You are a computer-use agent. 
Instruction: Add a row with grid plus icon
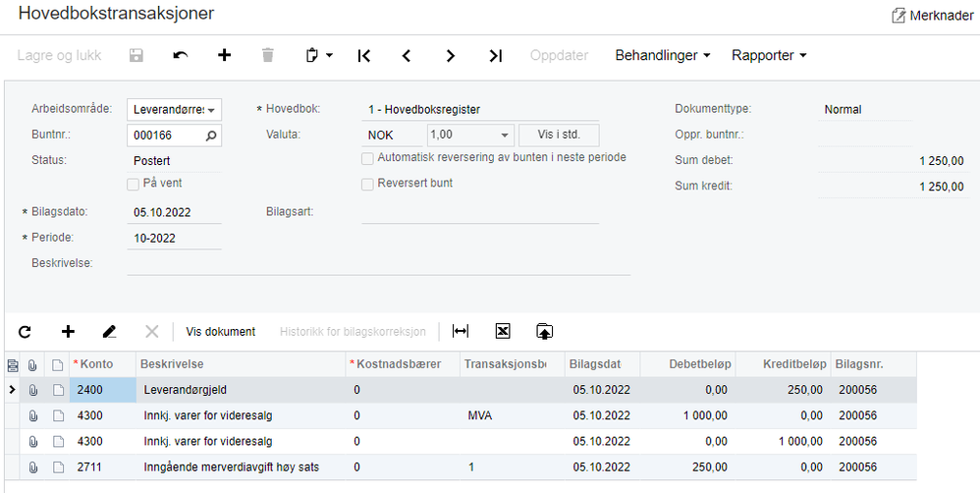(x=68, y=332)
